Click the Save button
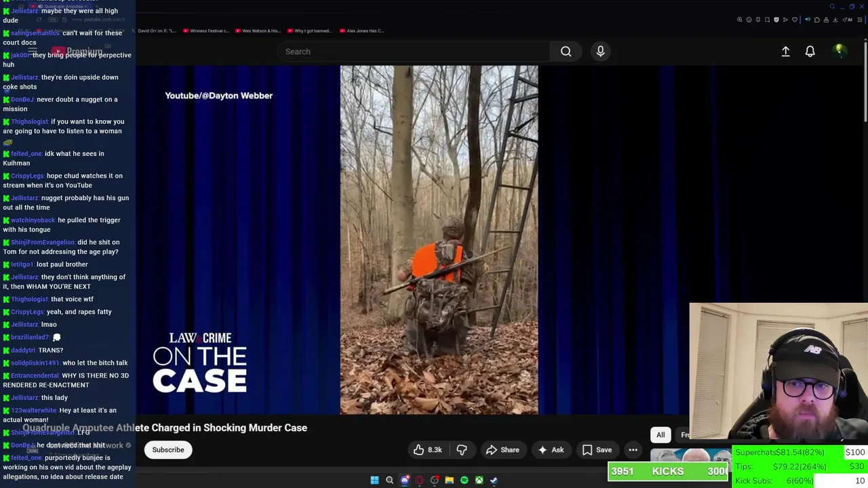This screenshot has width=868, height=488. tap(597, 450)
